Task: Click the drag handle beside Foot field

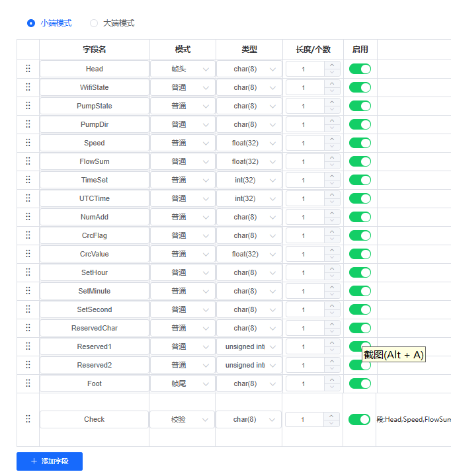Action: pyautogui.click(x=28, y=383)
